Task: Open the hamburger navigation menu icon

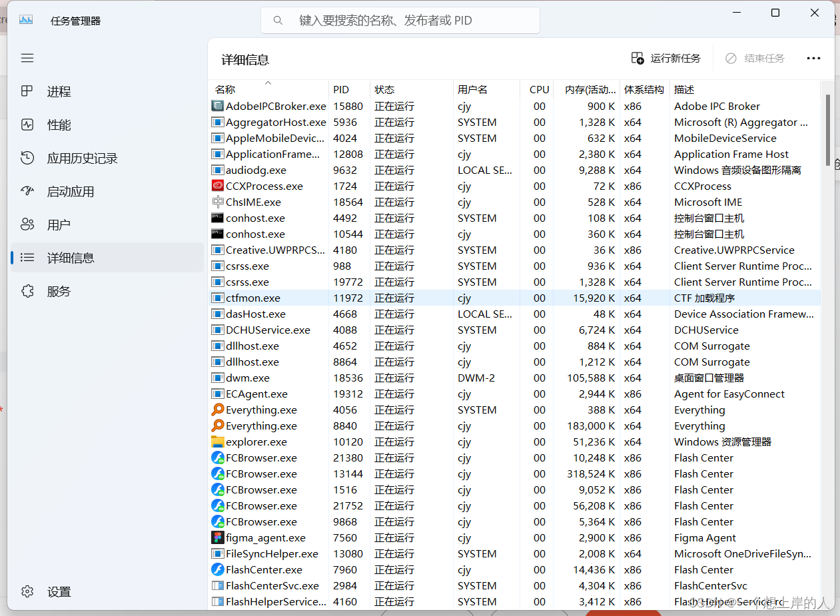Action: pos(27,58)
